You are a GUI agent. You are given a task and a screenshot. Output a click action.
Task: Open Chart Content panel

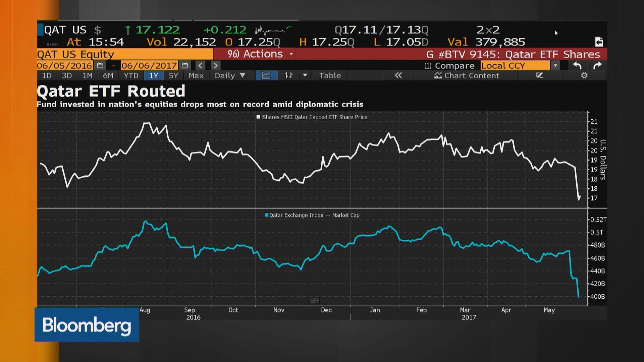pos(467,75)
